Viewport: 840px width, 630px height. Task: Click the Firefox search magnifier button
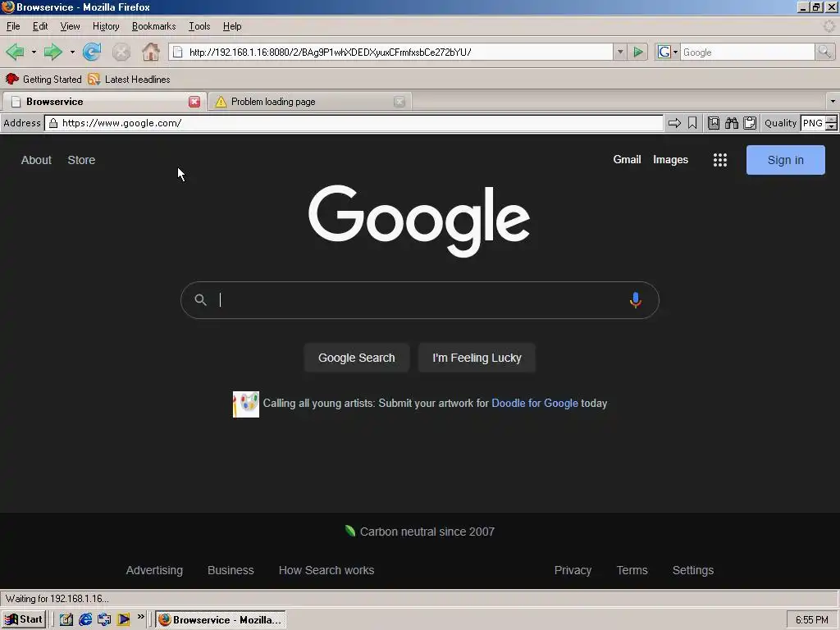tap(824, 52)
